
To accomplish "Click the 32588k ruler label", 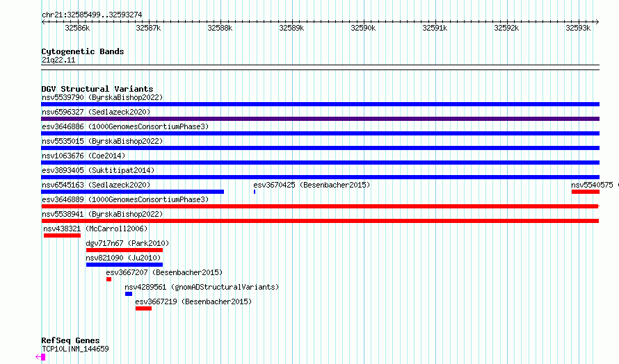I will click(x=220, y=28).
